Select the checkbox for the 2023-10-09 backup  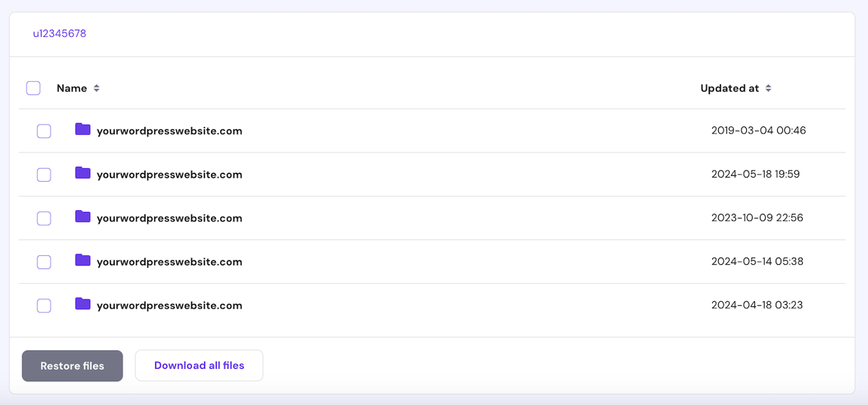pyautogui.click(x=44, y=218)
